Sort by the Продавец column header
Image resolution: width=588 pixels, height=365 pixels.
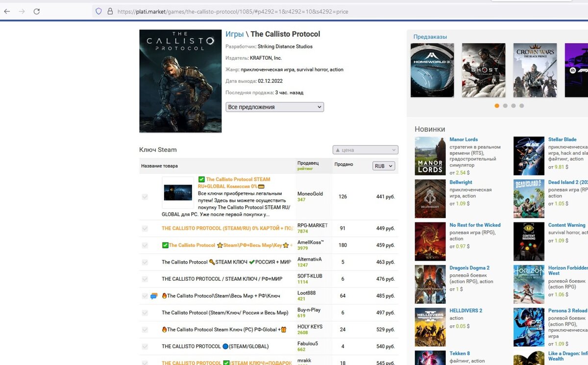point(308,163)
